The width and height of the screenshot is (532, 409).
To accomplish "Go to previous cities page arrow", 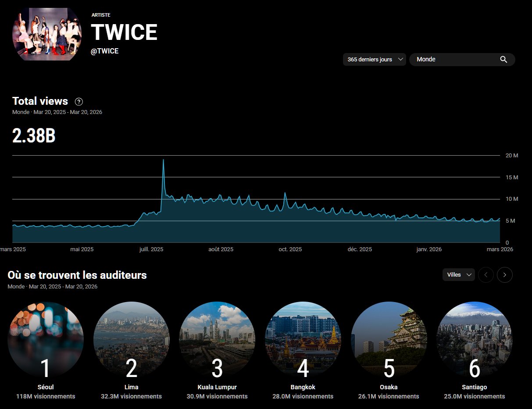I will 486,275.
